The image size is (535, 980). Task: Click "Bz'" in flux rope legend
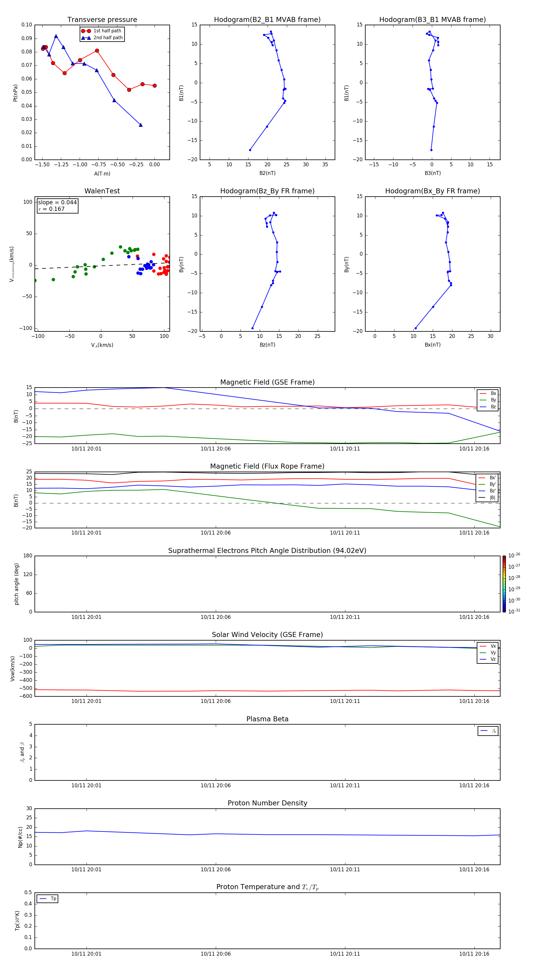tap(493, 491)
